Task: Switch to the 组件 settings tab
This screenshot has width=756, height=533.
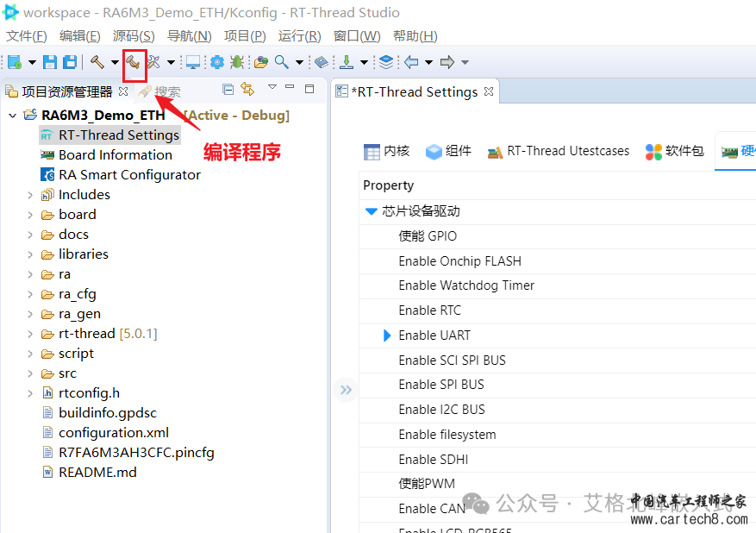Action: pyautogui.click(x=448, y=152)
